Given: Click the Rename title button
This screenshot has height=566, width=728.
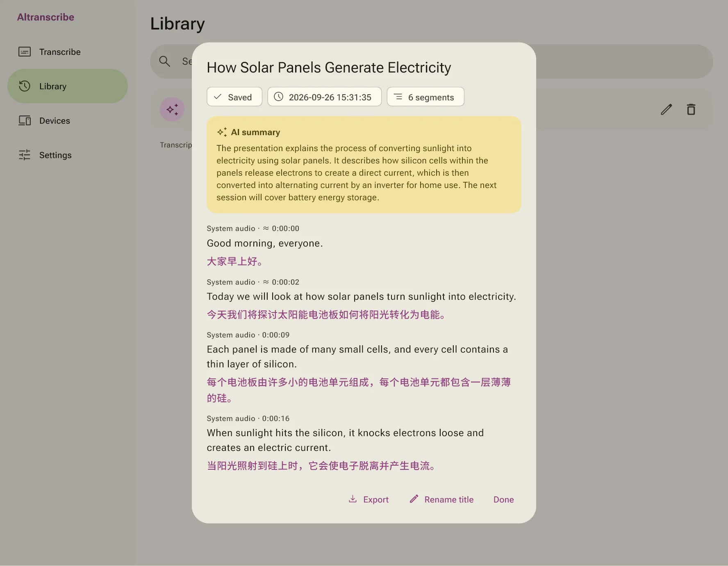Looking at the screenshot, I should point(441,499).
